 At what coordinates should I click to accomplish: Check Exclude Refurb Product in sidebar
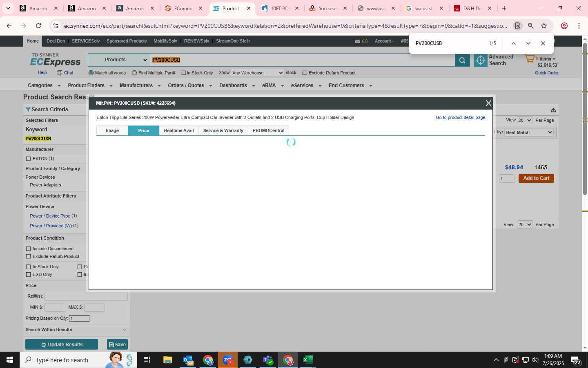coord(28,256)
